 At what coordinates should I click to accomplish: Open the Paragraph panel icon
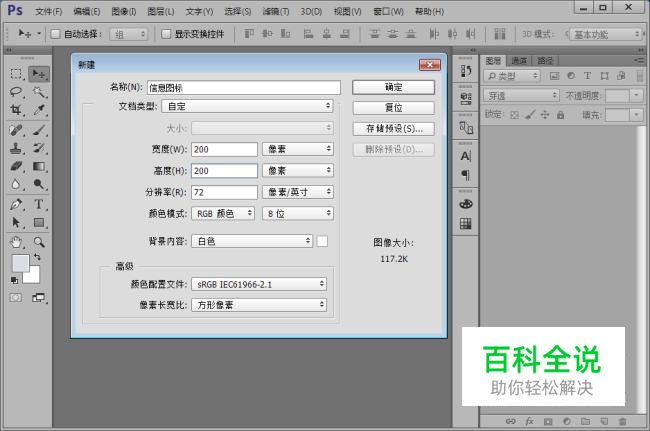tap(466, 175)
